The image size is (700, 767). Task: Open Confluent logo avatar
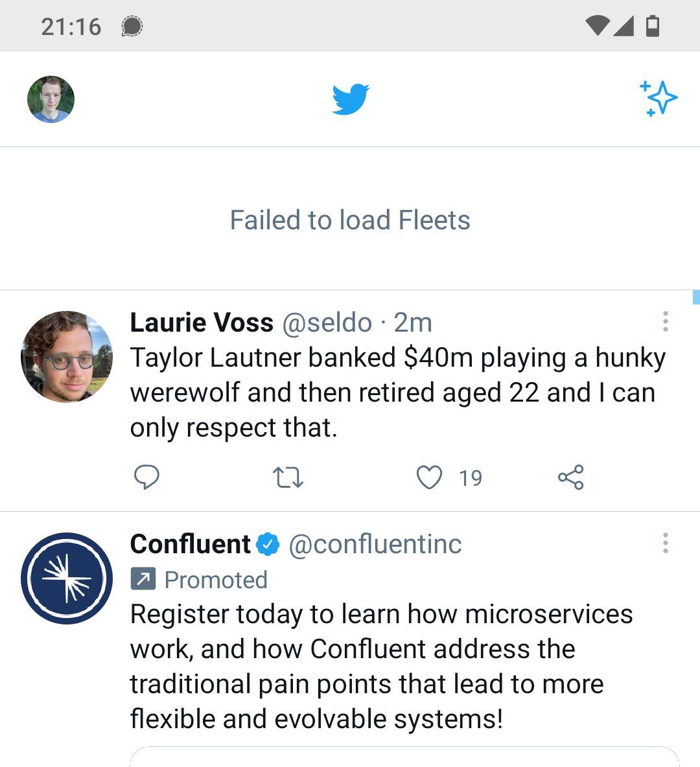coord(67,578)
